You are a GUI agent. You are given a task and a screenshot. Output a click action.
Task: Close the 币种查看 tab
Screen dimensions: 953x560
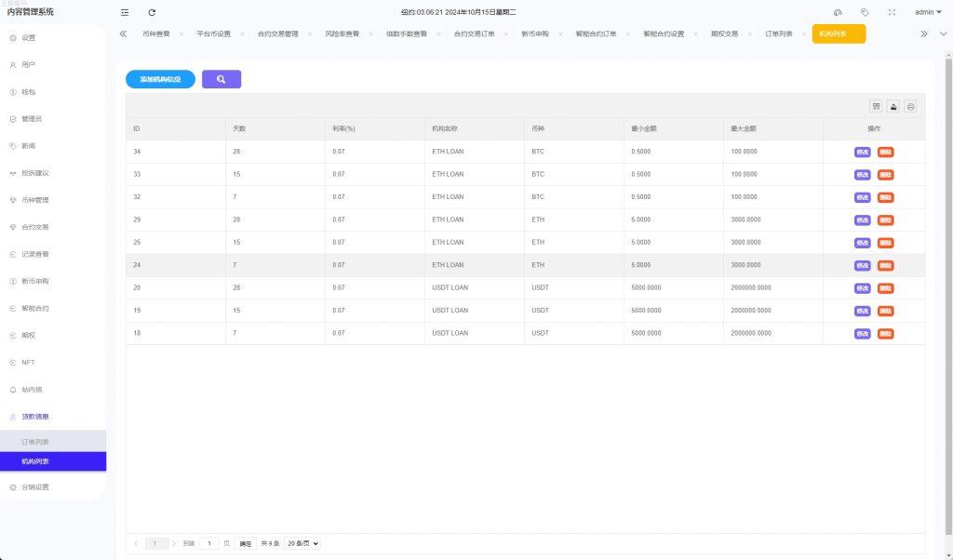[181, 34]
